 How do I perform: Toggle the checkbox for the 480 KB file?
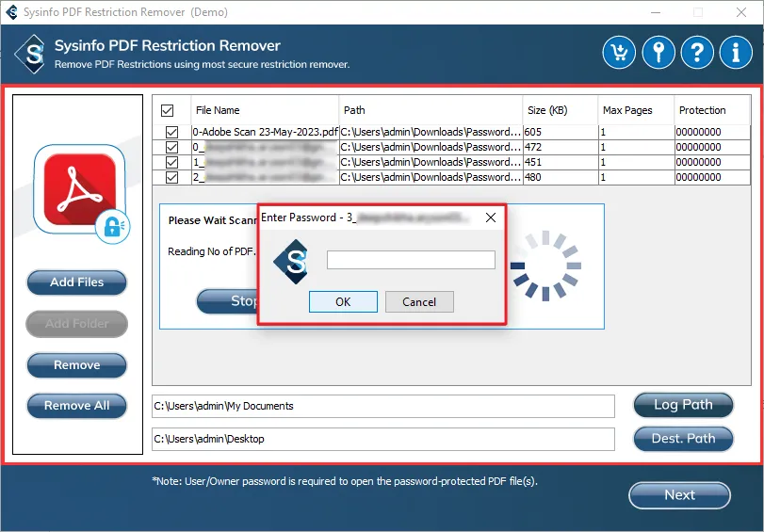(171, 177)
